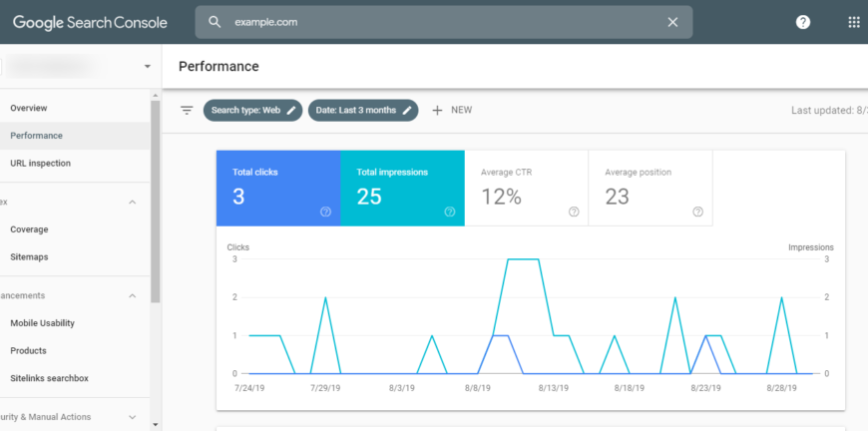The width and height of the screenshot is (868, 431).
Task: Click the Search type: Web chip
Action: [253, 110]
